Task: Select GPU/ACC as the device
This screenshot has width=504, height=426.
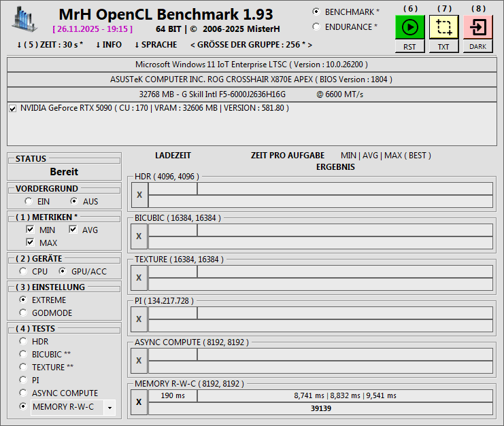Action: (63, 271)
